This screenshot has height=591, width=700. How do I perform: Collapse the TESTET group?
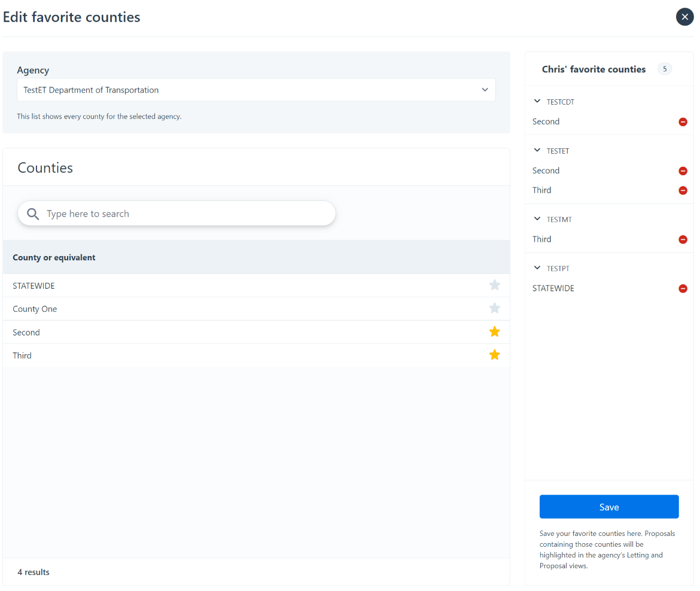pos(537,151)
